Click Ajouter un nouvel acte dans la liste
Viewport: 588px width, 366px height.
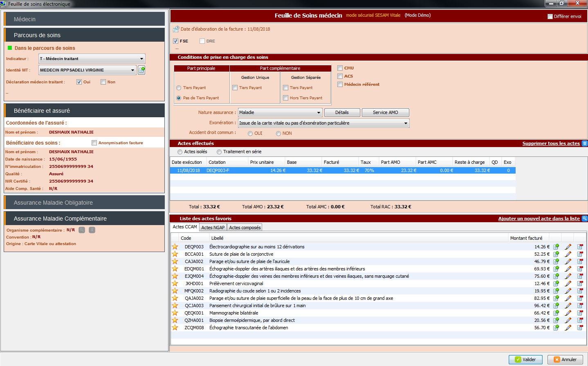539,219
